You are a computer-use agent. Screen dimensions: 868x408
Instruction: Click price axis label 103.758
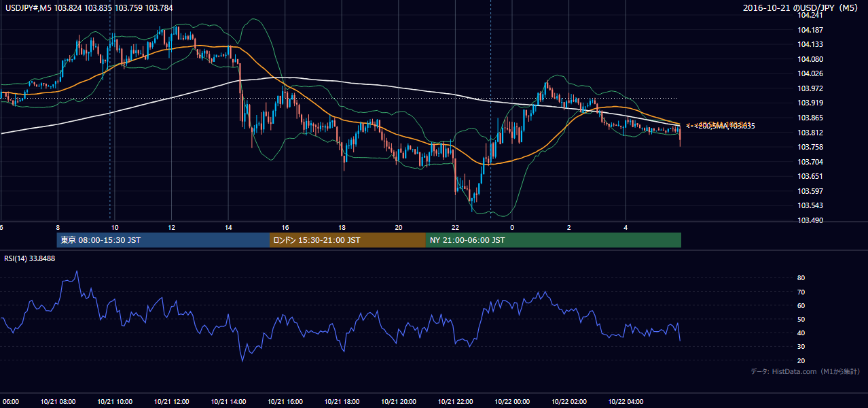pos(811,147)
